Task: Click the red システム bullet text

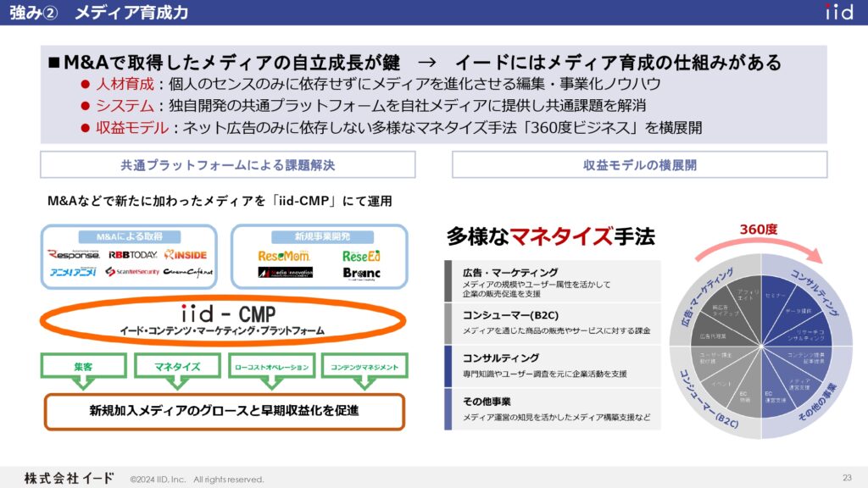Action: point(125,106)
